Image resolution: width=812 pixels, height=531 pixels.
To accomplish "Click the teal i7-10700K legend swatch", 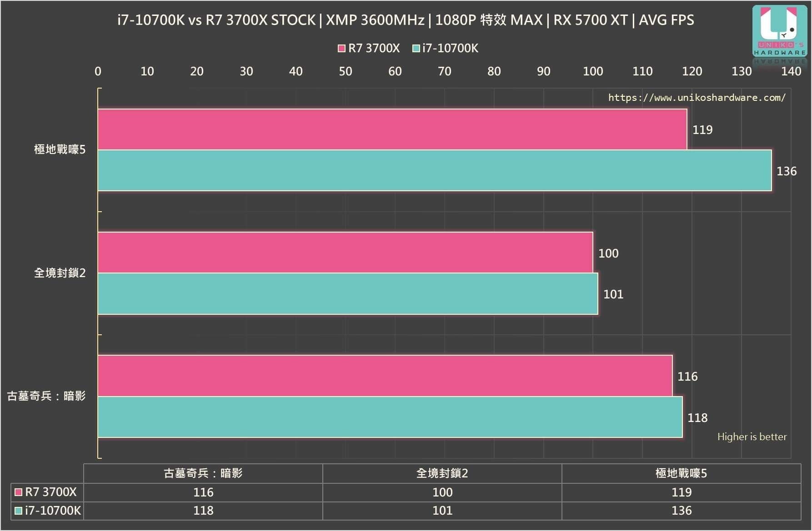I will [416, 48].
